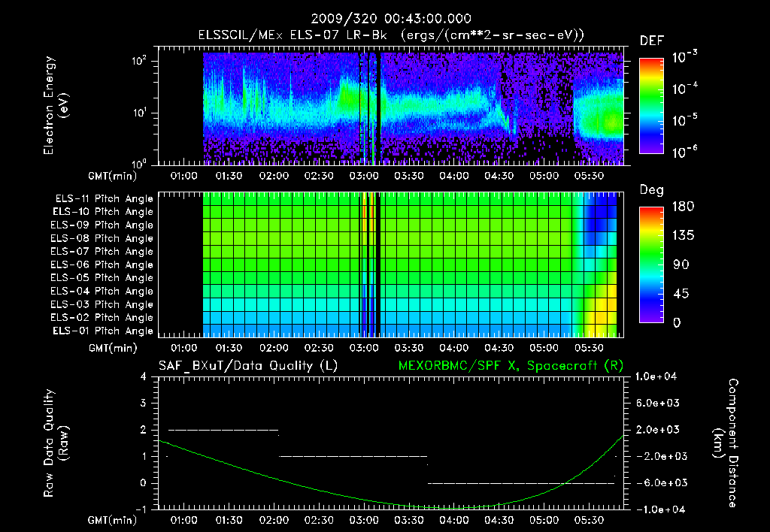Click the green MEXORBMC/SPF X, Spacecraft (R) label
The width and height of the screenshot is (770, 532).
(x=511, y=366)
